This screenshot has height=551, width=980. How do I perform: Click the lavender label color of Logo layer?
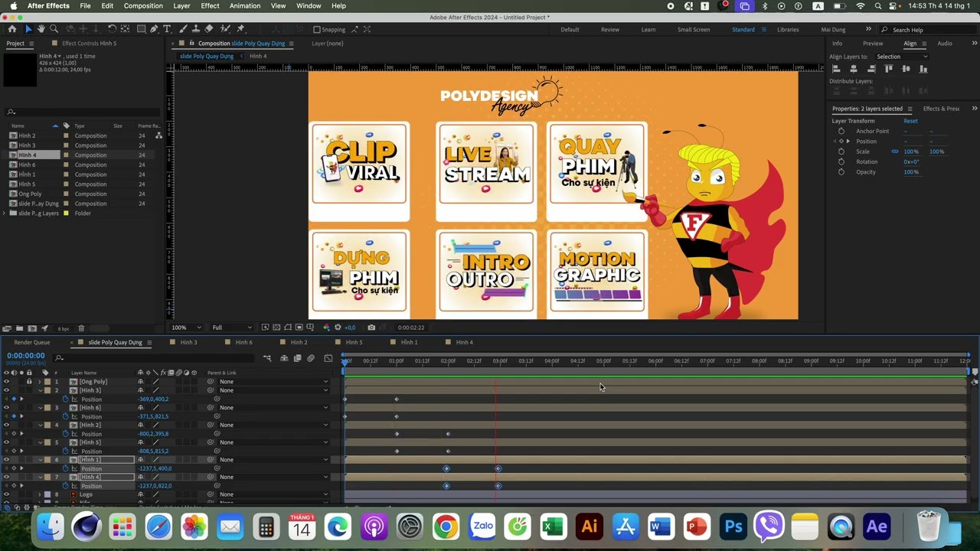coord(47,494)
